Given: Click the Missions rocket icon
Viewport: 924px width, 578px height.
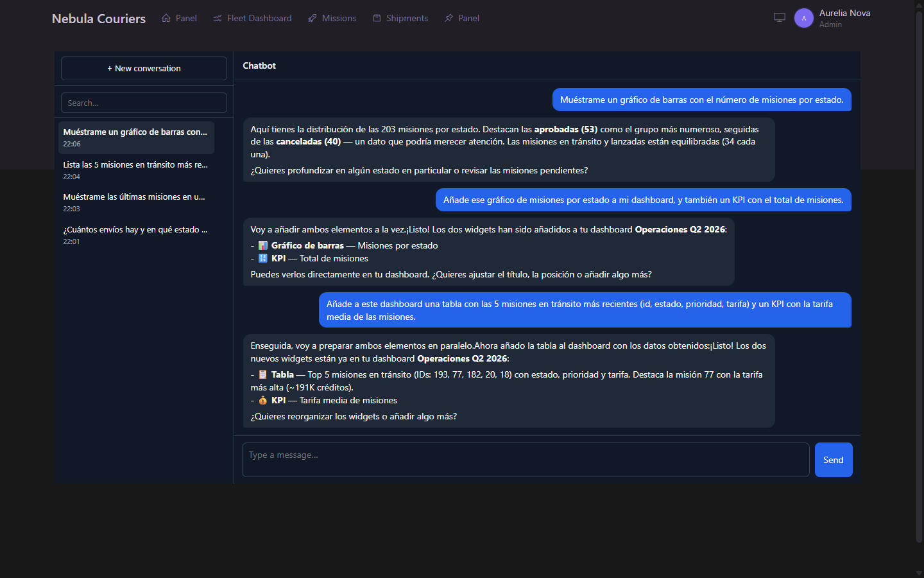Looking at the screenshot, I should (x=312, y=18).
